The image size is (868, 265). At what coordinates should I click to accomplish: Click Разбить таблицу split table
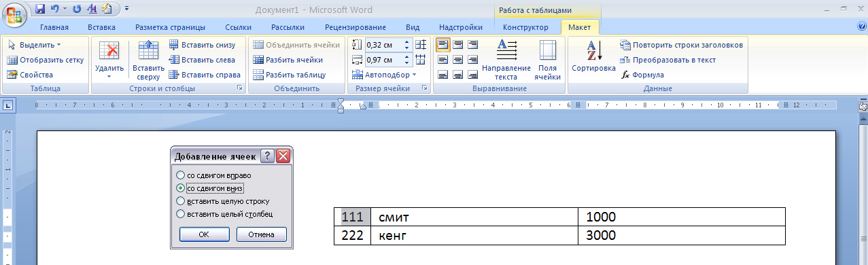click(x=290, y=75)
